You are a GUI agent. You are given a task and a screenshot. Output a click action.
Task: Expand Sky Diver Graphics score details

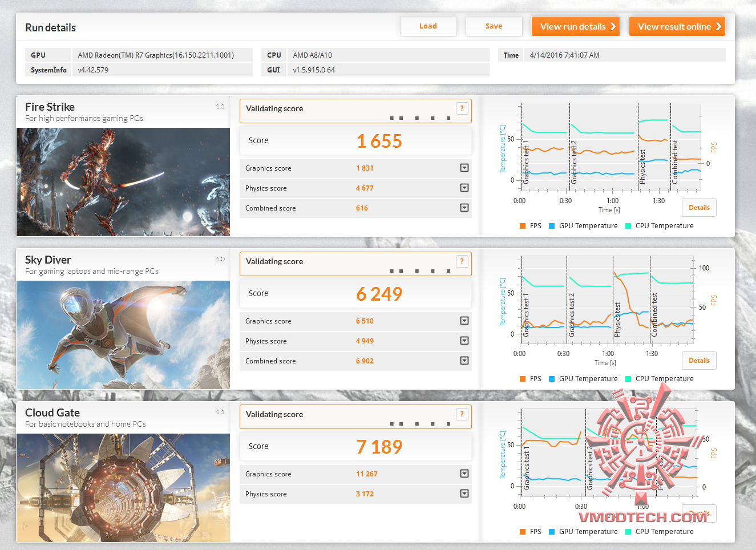(x=464, y=321)
